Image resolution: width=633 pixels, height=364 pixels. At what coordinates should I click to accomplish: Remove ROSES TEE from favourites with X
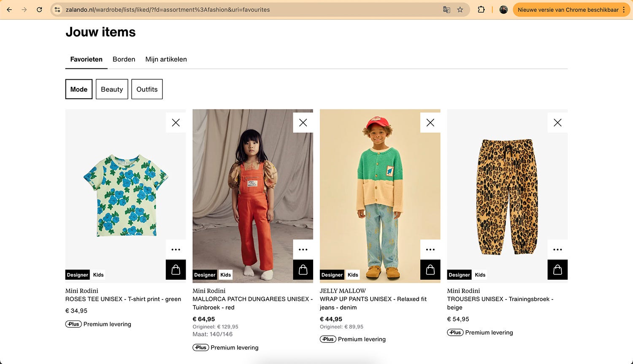tap(176, 123)
